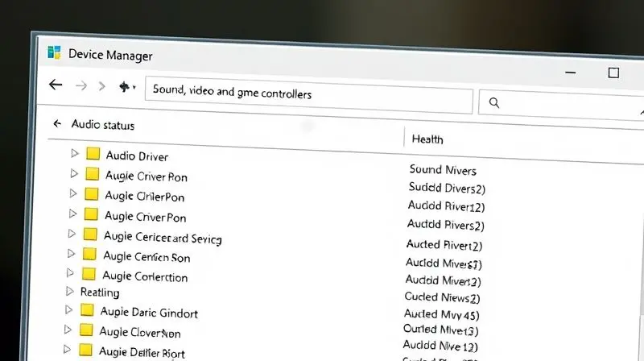
Task: Select the Augie CirilerPon tree item
Action: pyautogui.click(x=144, y=196)
